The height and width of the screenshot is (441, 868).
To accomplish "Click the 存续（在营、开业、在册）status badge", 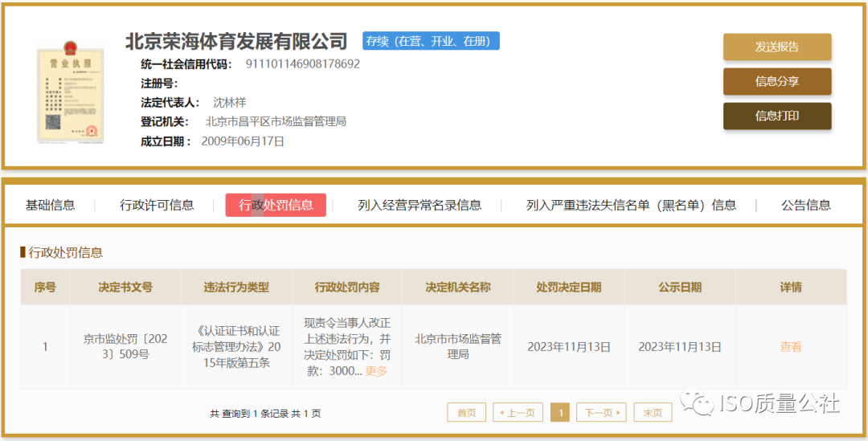I will [x=432, y=41].
